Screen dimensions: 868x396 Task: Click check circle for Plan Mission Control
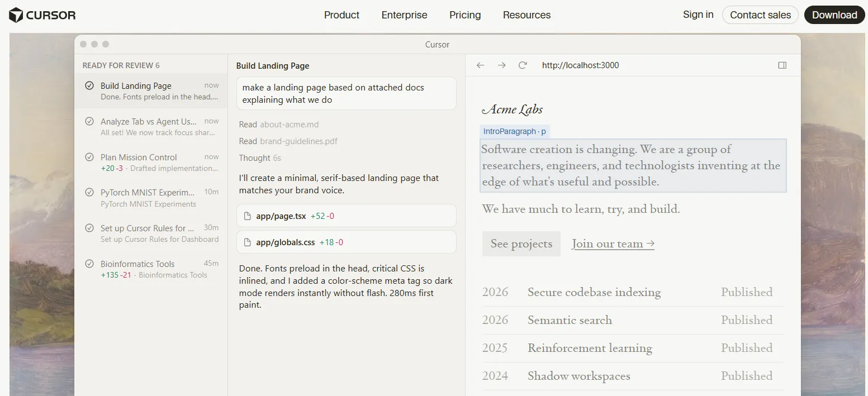coord(89,157)
